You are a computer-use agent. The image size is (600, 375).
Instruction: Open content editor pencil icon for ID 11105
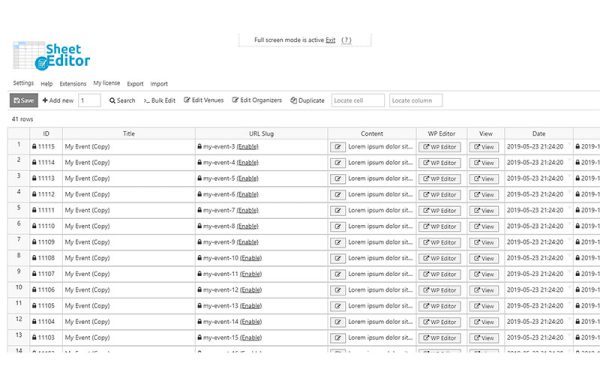tap(338, 306)
